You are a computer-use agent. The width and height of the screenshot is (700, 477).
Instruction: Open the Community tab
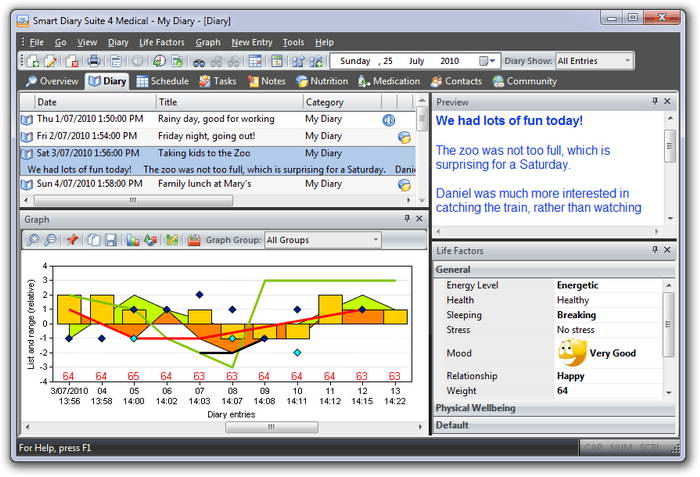pyautogui.click(x=525, y=81)
